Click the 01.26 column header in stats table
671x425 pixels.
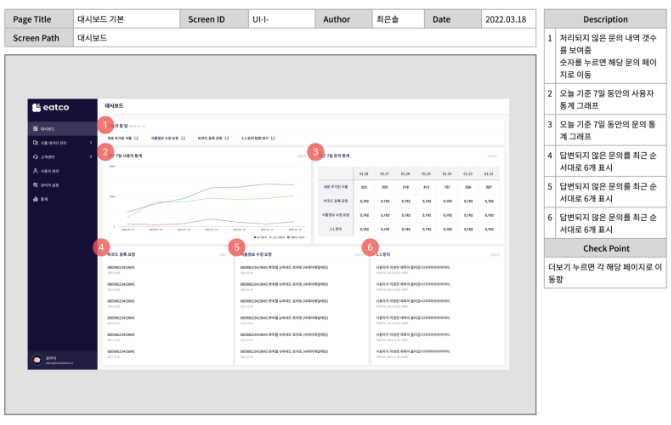point(405,174)
